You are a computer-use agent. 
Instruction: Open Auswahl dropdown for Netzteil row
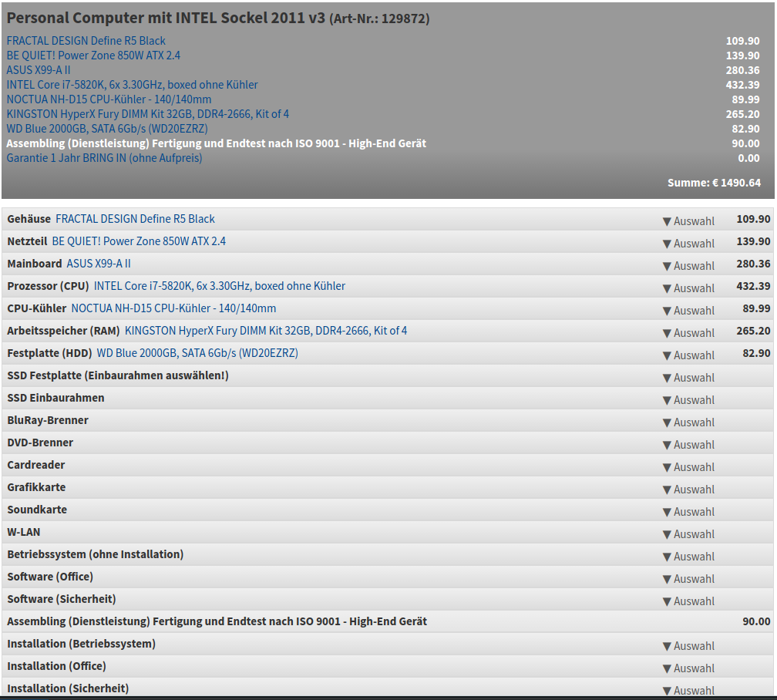pos(689,244)
